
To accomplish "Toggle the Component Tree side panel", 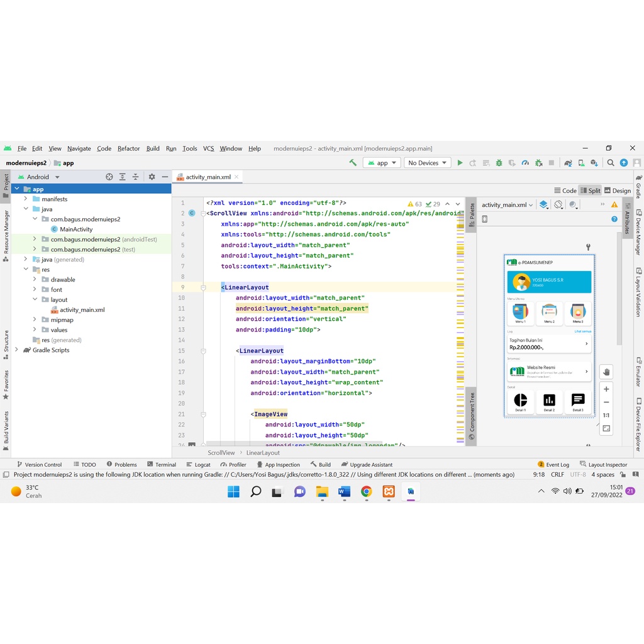I will pos(472,416).
